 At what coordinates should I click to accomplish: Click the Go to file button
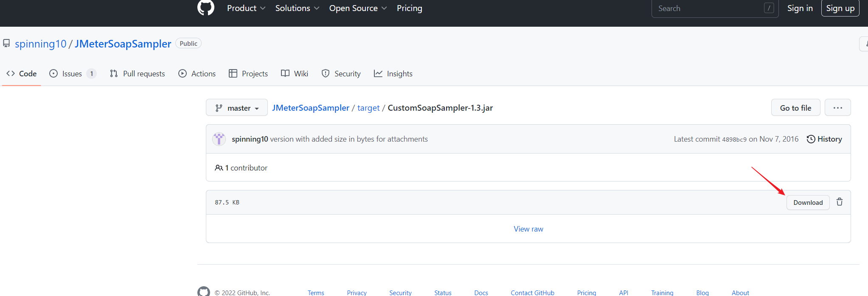click(x=795, y=108)
